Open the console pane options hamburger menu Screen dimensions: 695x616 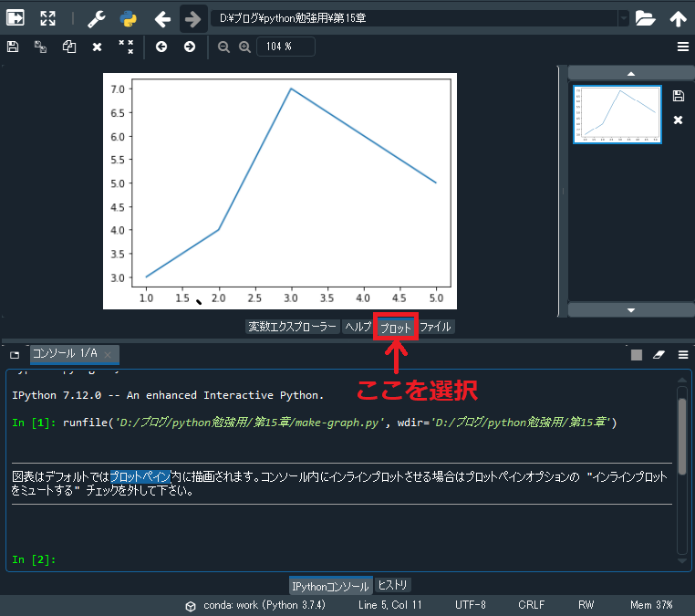pos(683,355)
